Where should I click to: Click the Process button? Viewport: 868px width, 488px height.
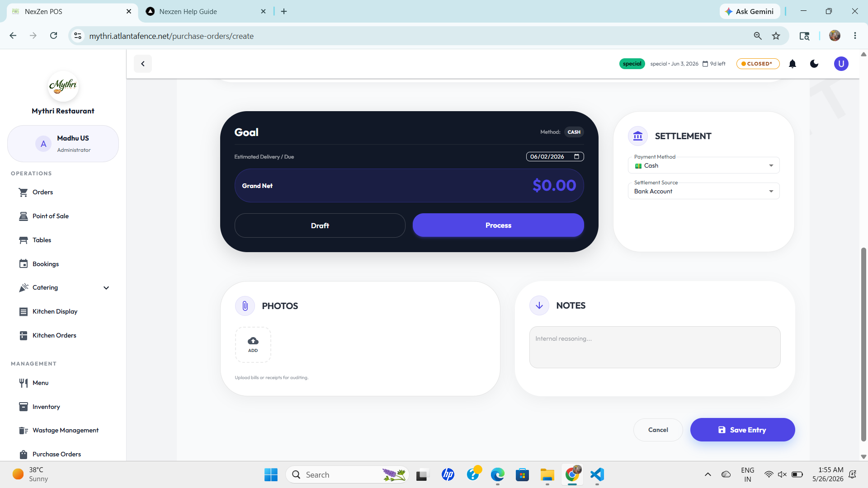click(x=498, y=225)
